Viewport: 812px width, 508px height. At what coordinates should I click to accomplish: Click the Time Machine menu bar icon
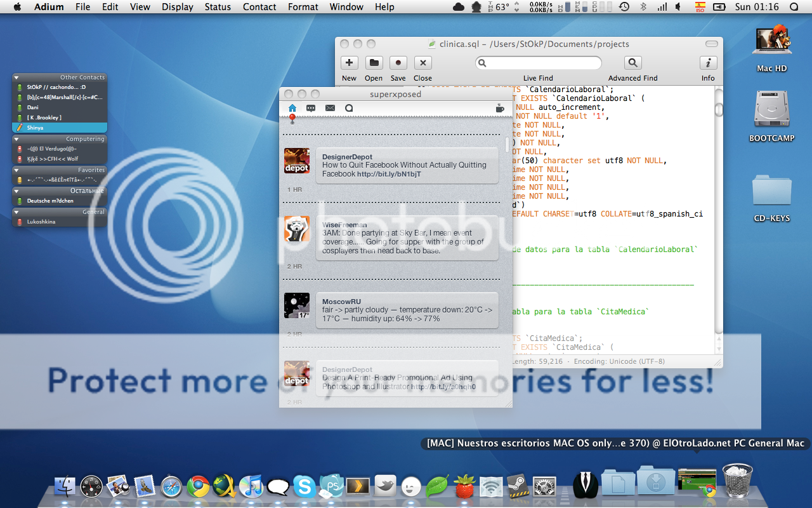(624, 7)
